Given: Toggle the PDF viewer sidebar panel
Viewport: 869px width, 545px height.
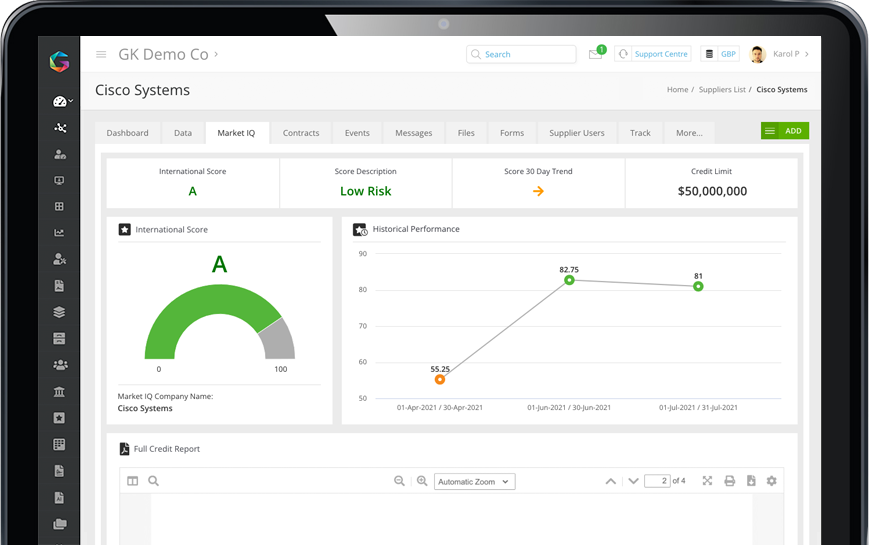Looking at the screenshot, I should pos(133,481).
